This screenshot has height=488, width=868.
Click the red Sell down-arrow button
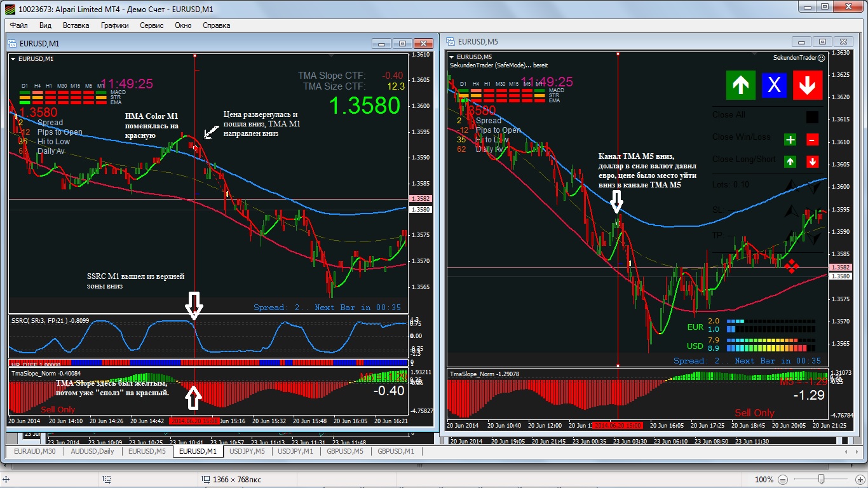pyautogui.click(x=807, y=85)
